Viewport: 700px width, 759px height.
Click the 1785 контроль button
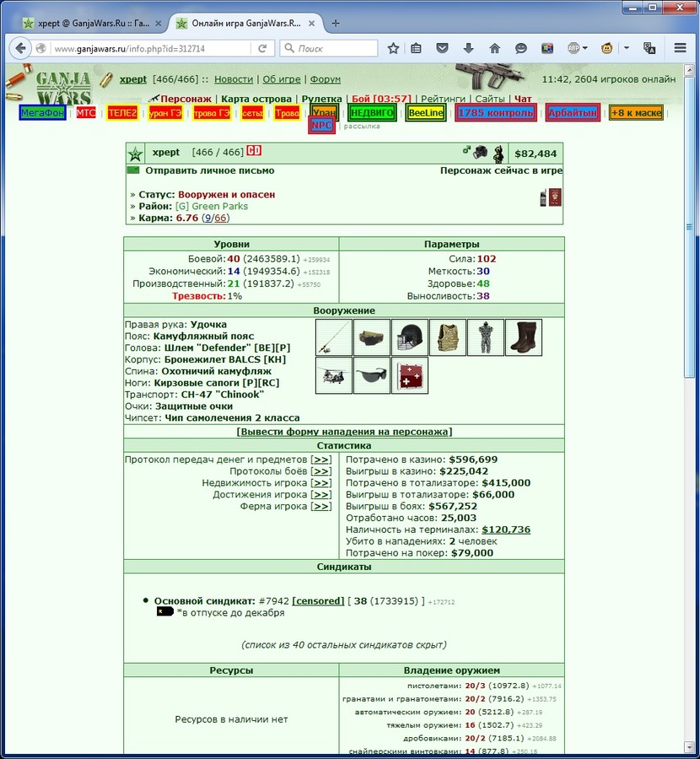[x=496, y=113]
